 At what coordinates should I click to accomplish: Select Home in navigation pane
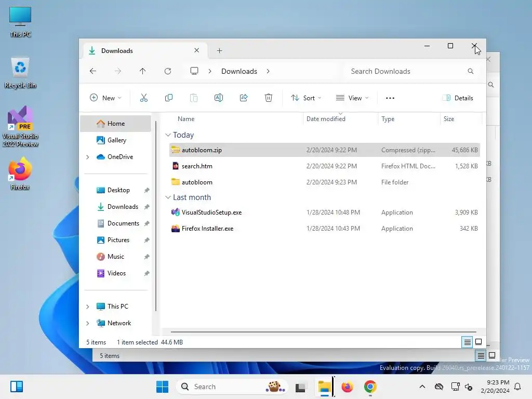(x=116, y=124)
